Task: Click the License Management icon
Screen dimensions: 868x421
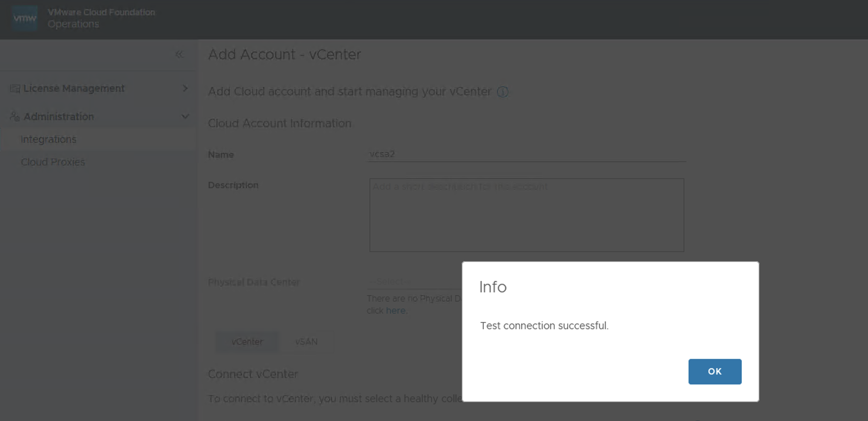Action: (x=15, y=88)
